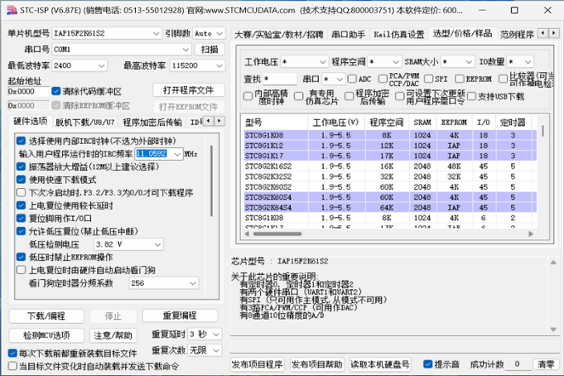Screen dimensions: 564x376
Task: Click 重复编程 button
Action: 180,316
